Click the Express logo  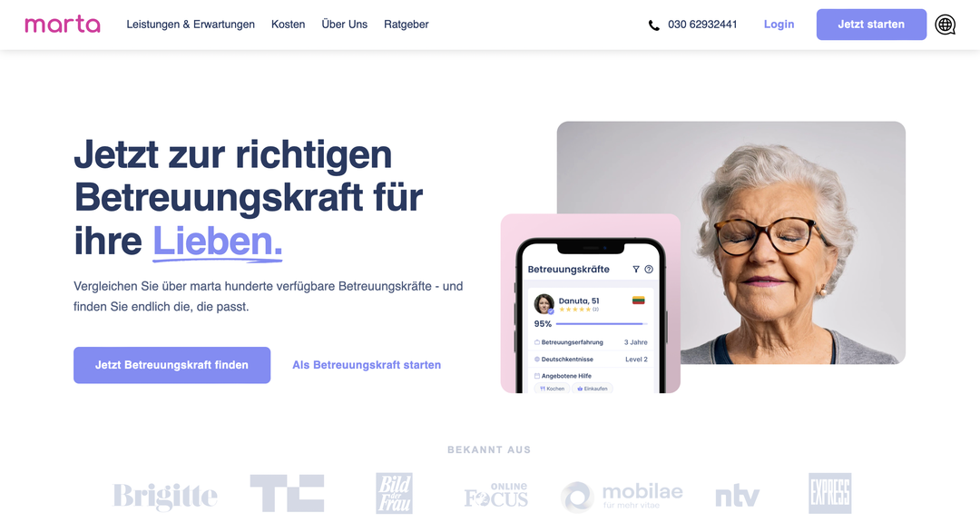tap(830, 494)
